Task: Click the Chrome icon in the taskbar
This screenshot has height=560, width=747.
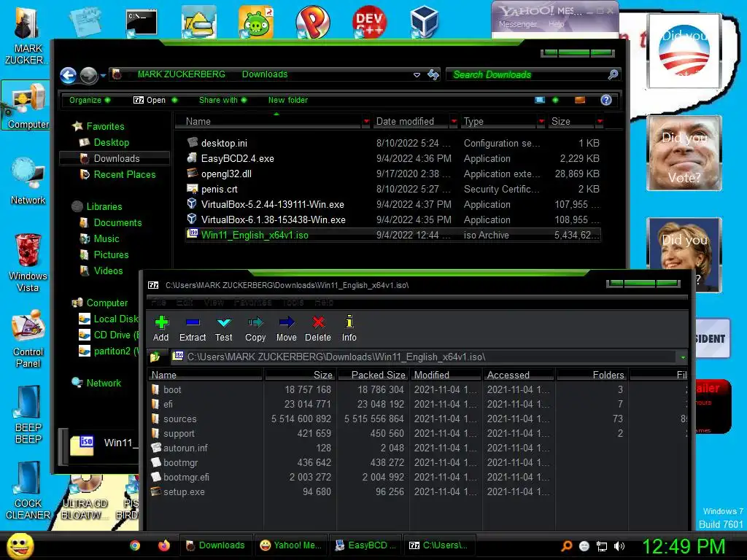Action: pyautogui.click(x=135, y=545)
